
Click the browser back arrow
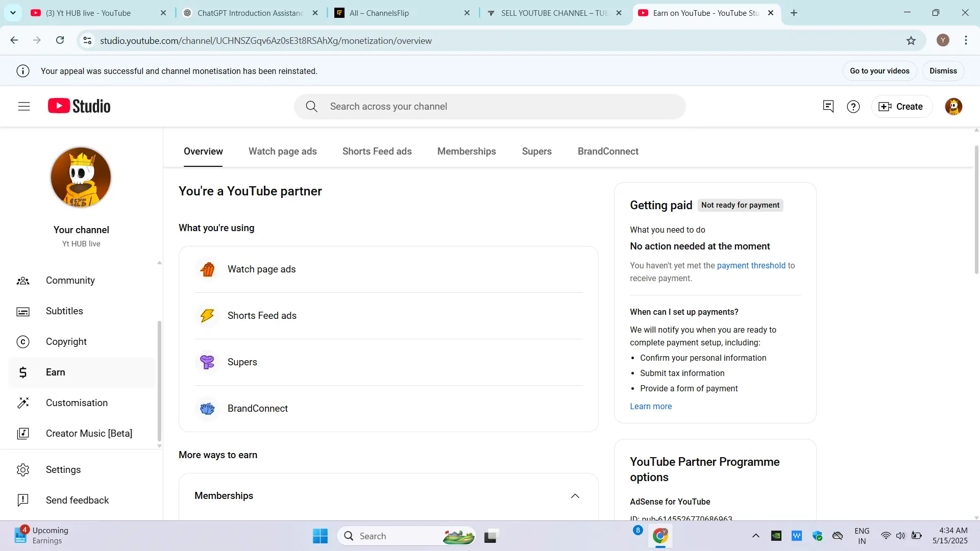(x=14, y=40)
